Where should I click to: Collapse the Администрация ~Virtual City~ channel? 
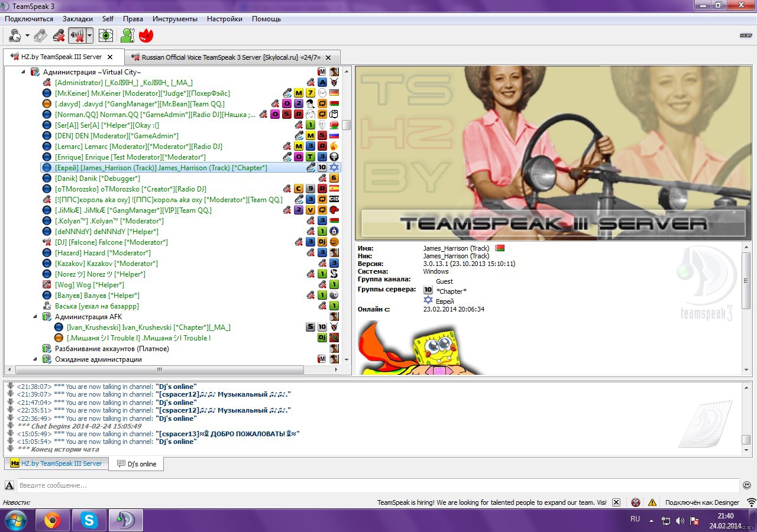coord(24,72)
